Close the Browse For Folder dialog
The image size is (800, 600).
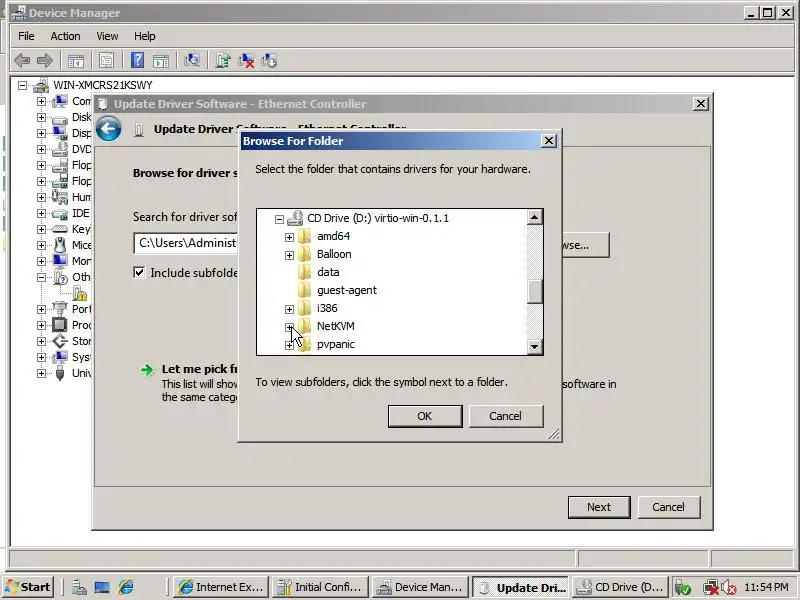(x=548, y=141)
